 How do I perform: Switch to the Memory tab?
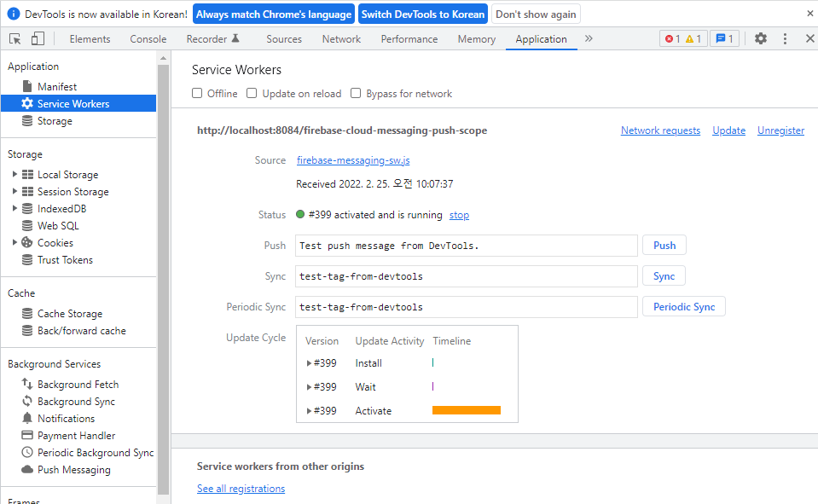[x=476, y=39]
